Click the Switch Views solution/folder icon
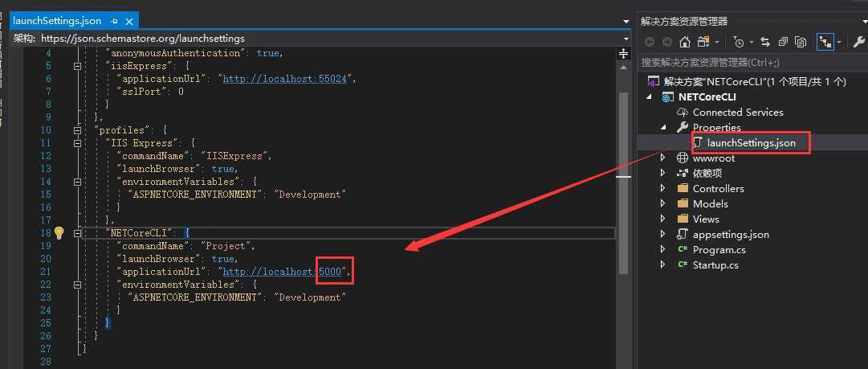The height and width of the screenshot is (369, 868). pyautogui.click(x=703, y=42)
